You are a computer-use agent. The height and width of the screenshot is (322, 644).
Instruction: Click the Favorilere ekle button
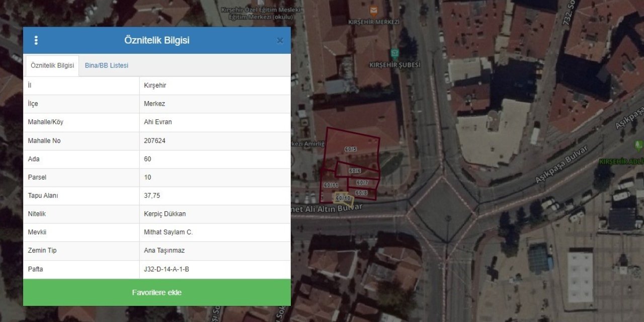click(x=157, y=292)
